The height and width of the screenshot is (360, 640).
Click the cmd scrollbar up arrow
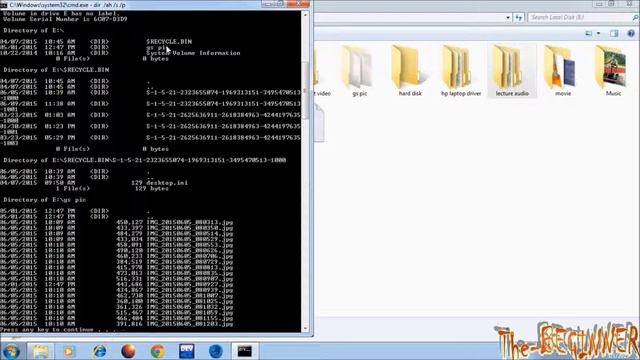coord(305,15)
